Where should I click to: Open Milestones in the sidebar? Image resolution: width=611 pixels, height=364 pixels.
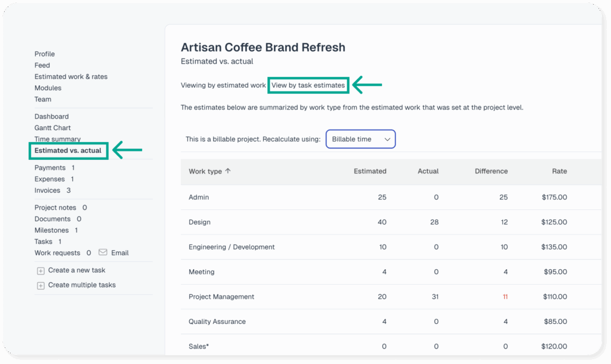51,230
